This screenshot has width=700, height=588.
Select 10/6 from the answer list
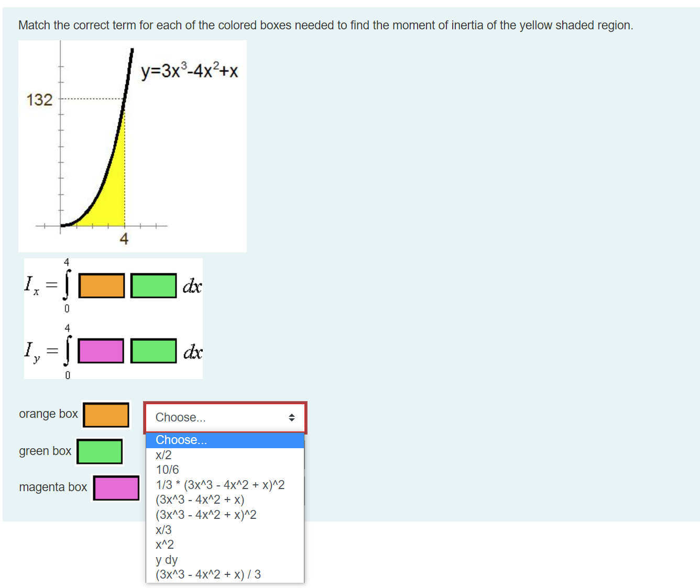tap(167, 470)
